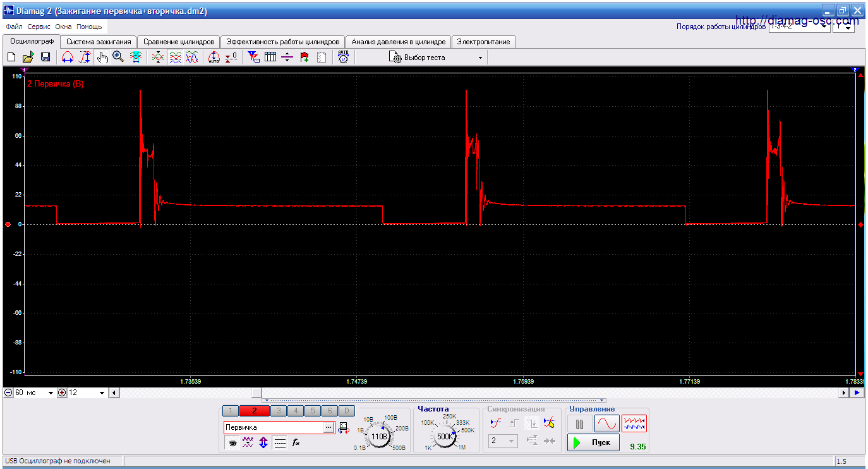Save the oscillogram with the floppy icon
This screenshot has height=469, width=868.
(45, 58)
